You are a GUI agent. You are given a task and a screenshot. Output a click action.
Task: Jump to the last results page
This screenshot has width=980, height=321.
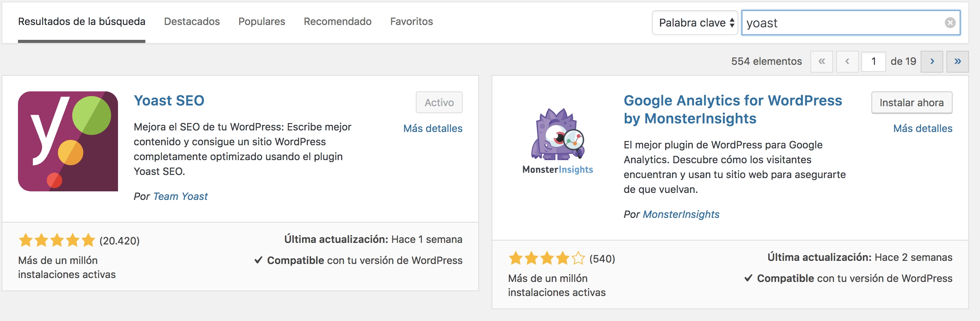coord(957,61)
